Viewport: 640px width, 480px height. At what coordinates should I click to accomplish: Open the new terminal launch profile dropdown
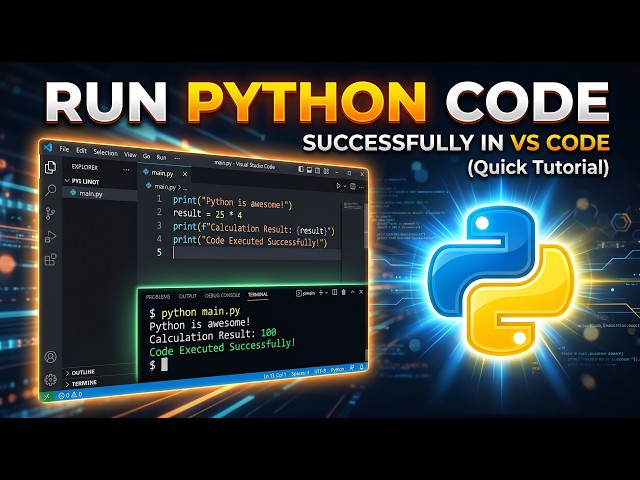click(x=327, y=293)
